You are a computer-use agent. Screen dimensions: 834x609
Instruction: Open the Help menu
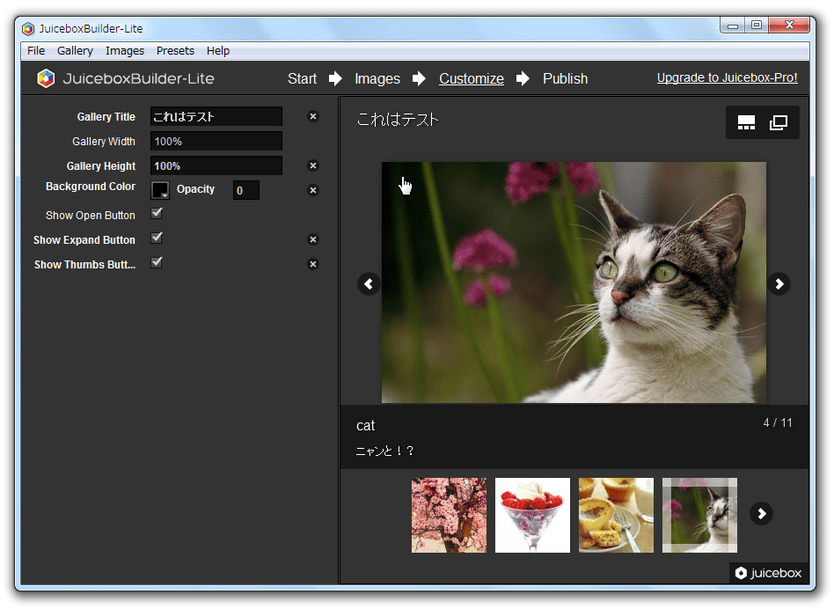coord(218,51)
